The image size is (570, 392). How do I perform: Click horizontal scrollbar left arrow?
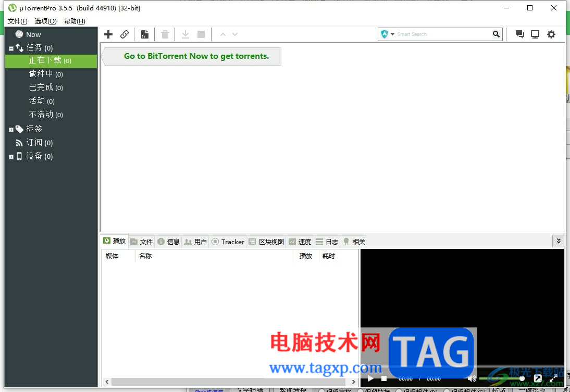tap(107, 382)
